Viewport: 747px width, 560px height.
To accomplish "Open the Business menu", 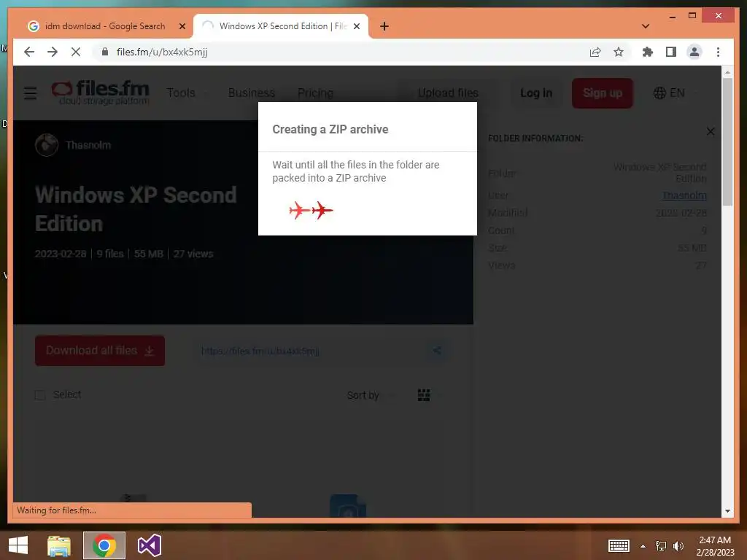I will [x=252, y=93].
